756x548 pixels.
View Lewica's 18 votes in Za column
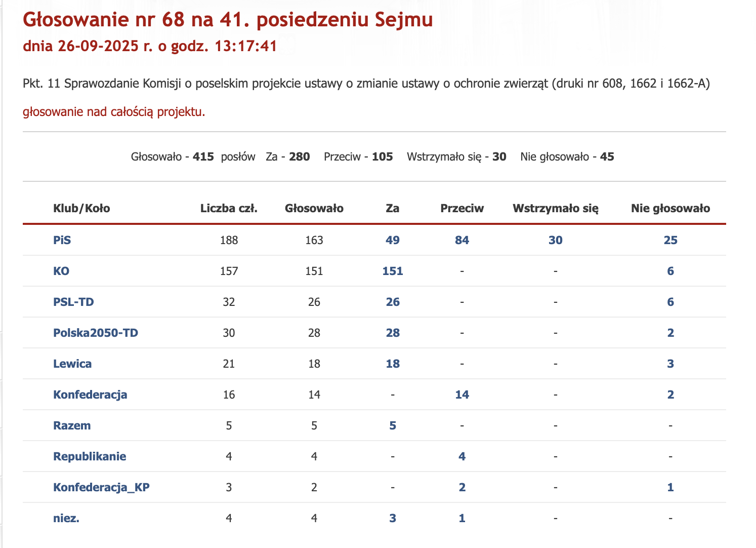pos(393,364)
